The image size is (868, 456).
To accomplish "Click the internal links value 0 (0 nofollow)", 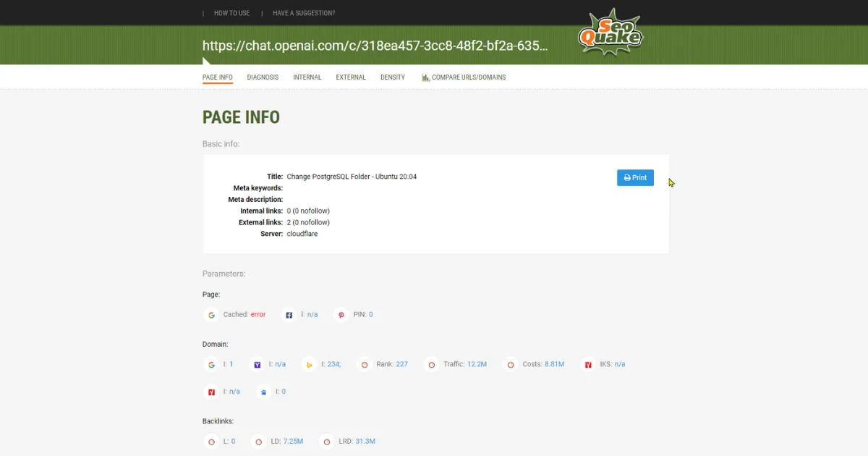I will click(308, 211).
